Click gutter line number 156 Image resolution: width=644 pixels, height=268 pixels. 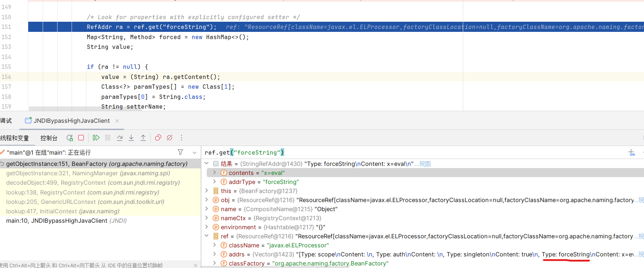click(x=7, y=77)
